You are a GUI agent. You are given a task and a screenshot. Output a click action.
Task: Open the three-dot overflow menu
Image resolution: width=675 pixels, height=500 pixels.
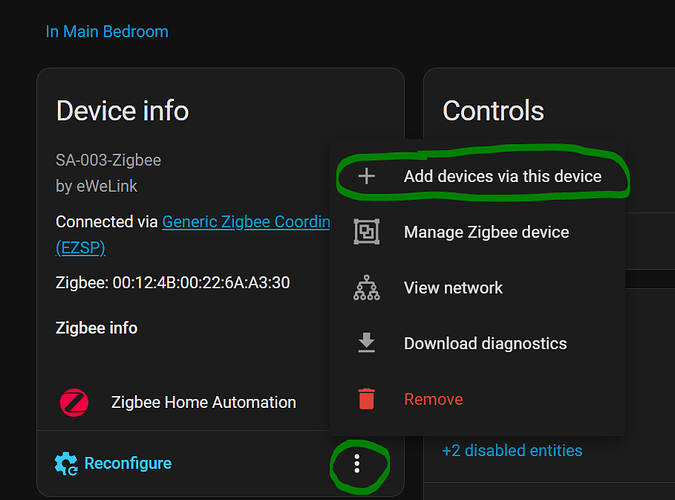click(x=357, y=465)
